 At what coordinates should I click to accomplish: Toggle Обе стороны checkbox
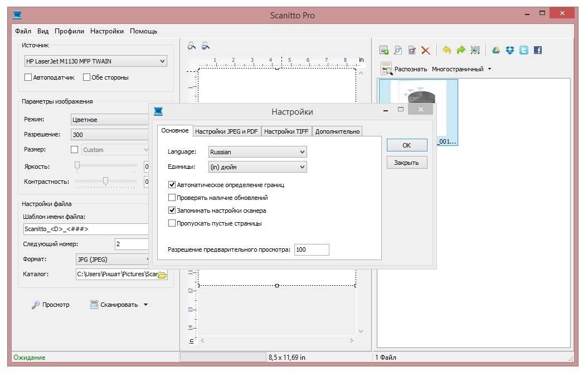86,77
